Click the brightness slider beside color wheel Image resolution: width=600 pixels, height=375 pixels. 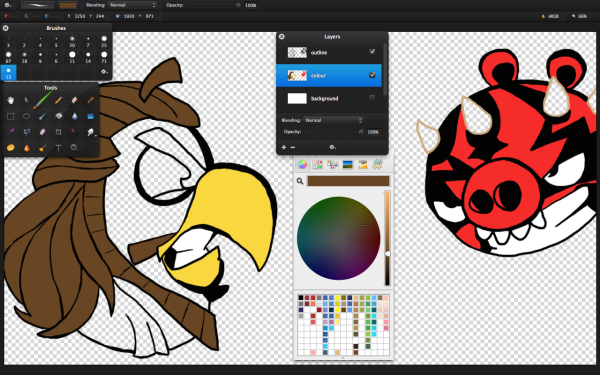click(x=387, y=238)
